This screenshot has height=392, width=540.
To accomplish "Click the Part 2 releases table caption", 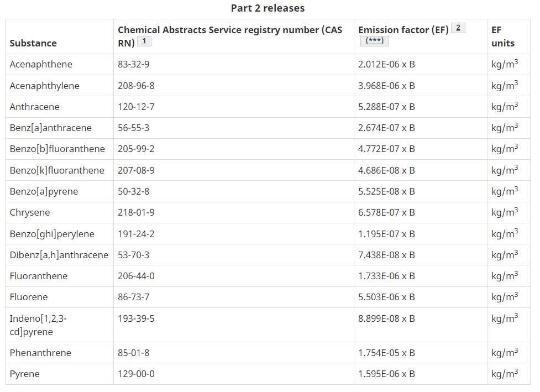I will [268, 8].
